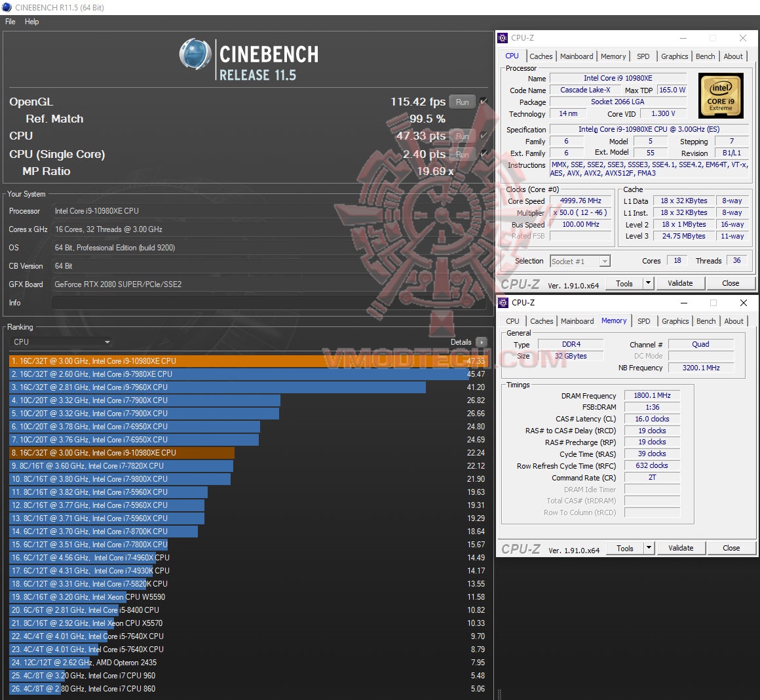
Task: Click Close button in lower CPU-Z window
Action: point(731,548)
